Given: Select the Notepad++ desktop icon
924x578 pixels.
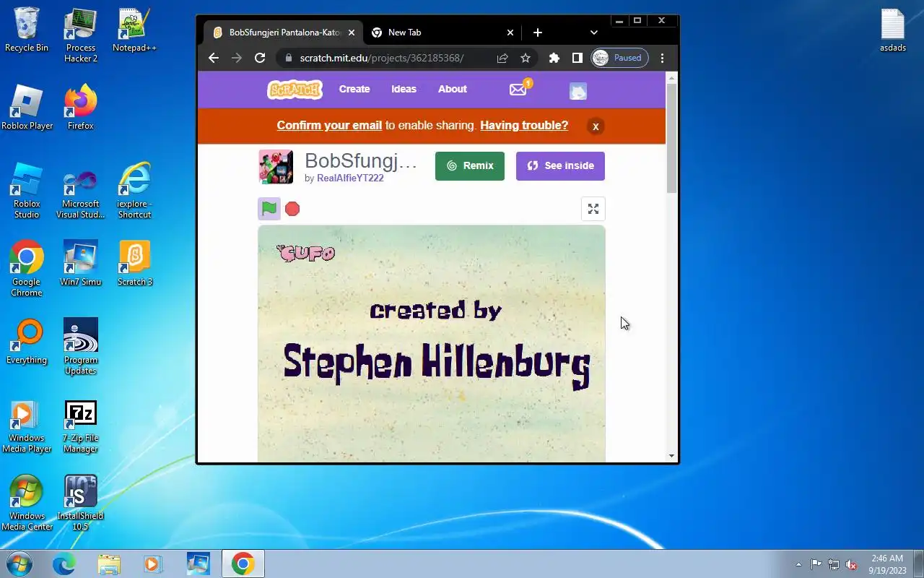Looking at the screenshot, I should click(134, 30).
